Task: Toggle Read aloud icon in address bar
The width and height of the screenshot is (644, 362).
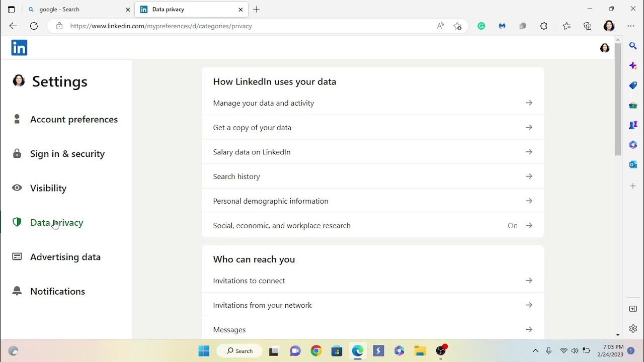Action: pyautogui.click(x=441, y=26)
